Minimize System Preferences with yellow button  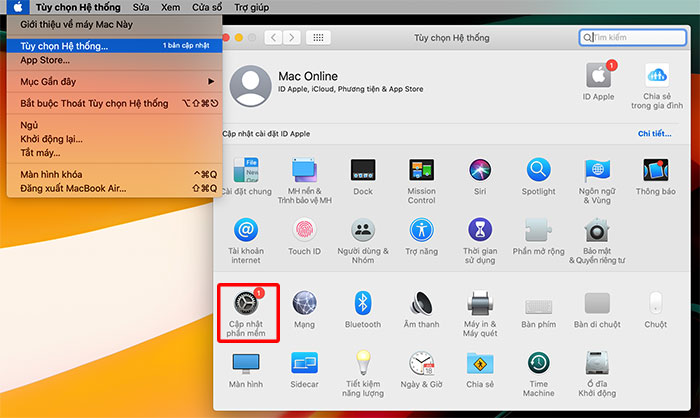(239, 38)
